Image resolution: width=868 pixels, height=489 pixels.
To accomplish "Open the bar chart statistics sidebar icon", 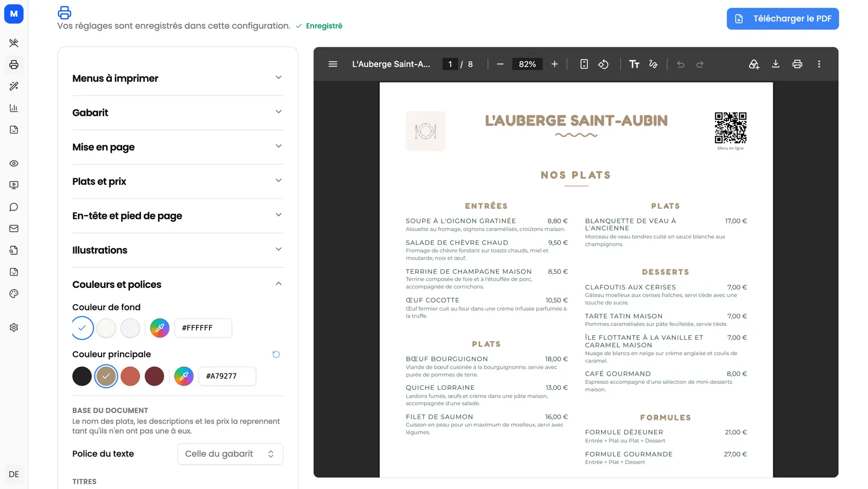I will 14,108.
